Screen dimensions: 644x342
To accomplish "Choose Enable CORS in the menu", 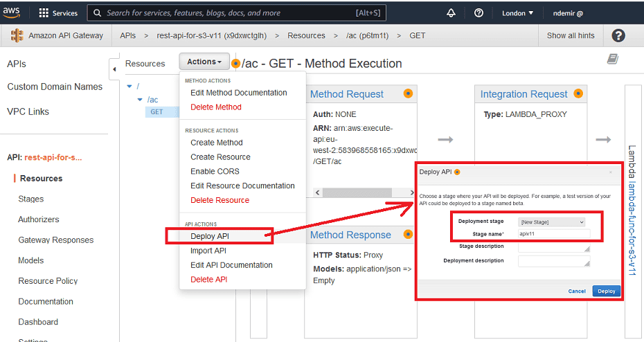I will click(215, 171).
